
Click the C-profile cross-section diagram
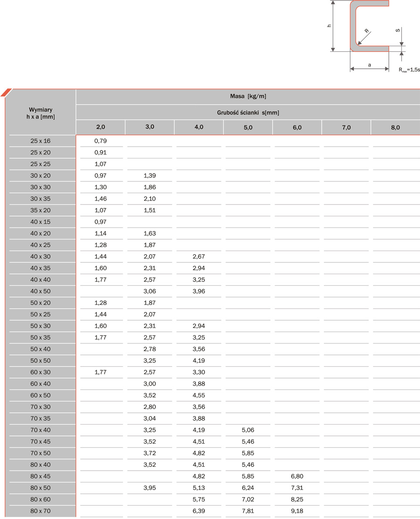point(370,26)
